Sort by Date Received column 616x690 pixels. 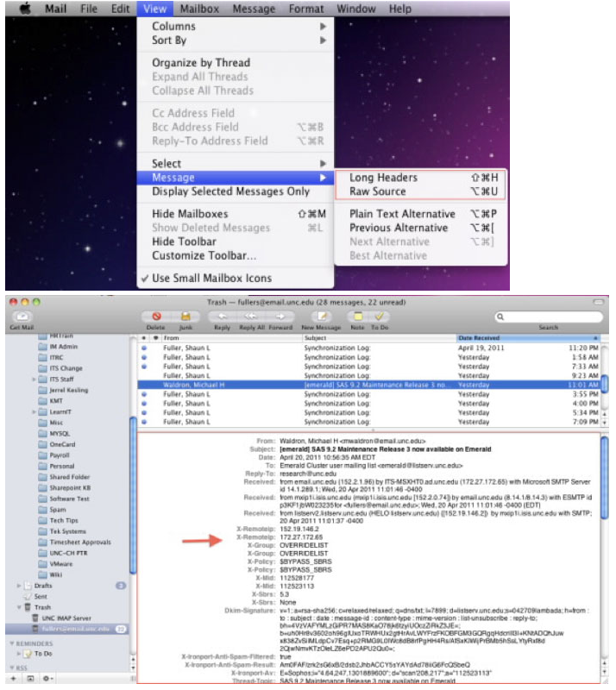click(528, 338)
